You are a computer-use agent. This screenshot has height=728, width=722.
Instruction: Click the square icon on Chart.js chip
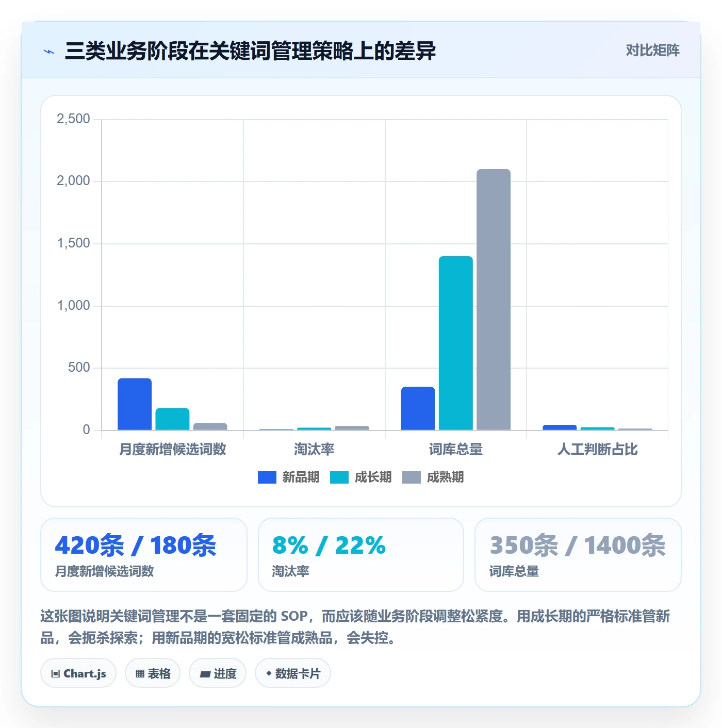click(x=56, y=674)
